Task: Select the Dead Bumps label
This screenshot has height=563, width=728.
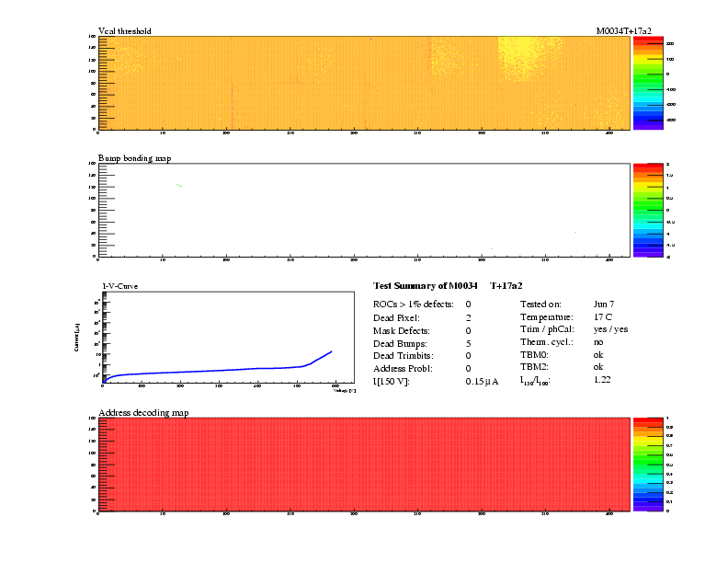Action: pyautogui.click(x=397, y=342)
